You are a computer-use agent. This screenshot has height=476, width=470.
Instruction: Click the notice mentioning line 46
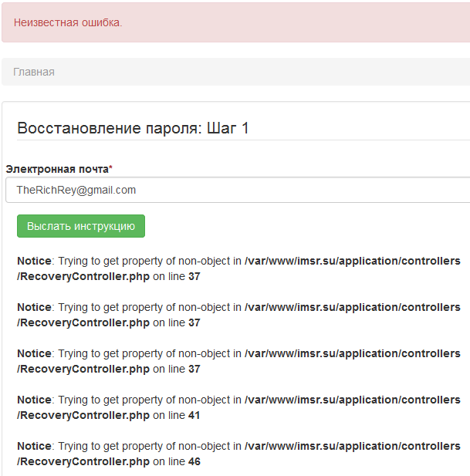point(238,454)
